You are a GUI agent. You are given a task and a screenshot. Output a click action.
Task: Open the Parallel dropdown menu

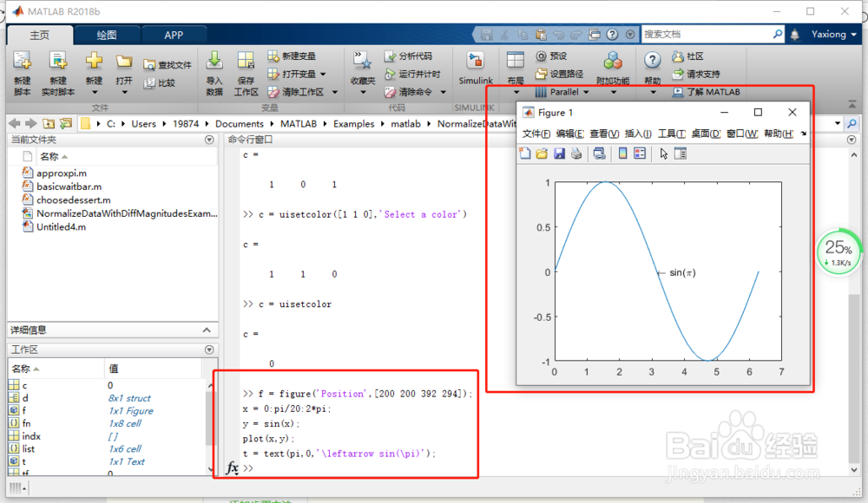(x=562, y=92)
